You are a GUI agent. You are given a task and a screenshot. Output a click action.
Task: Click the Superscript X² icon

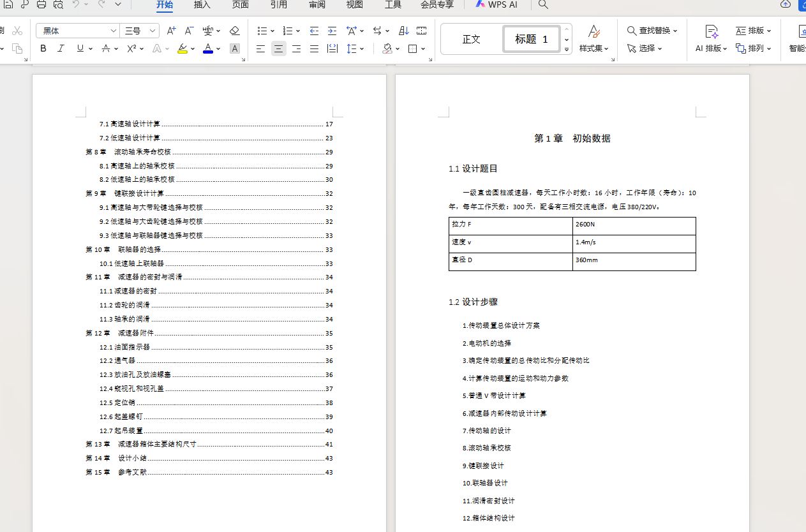point(131,48)
